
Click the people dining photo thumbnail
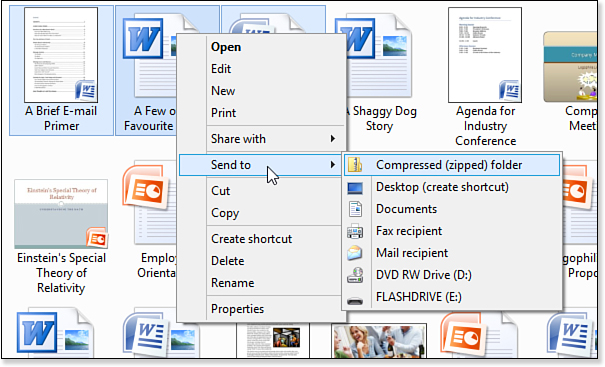[379, 342]
